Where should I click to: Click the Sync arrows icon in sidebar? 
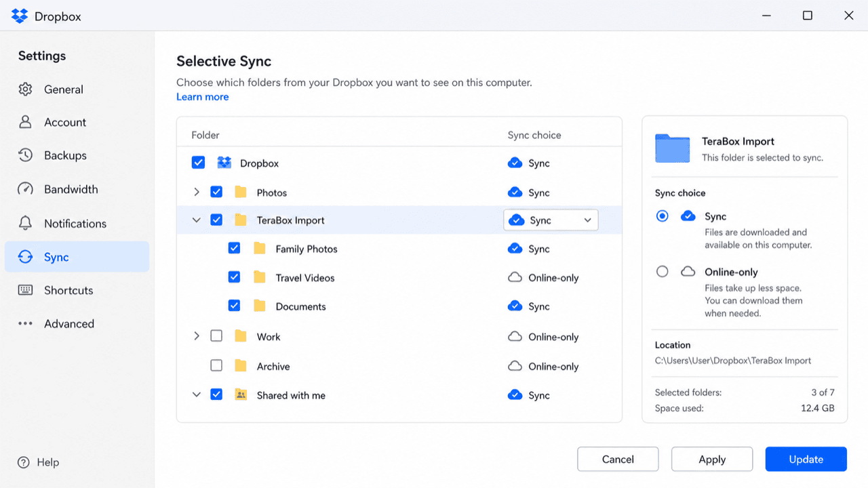click(x=25, y=257)
